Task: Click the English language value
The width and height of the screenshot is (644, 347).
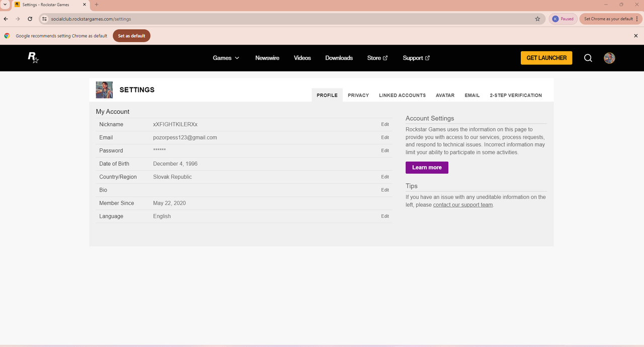Action: point(162,216)
